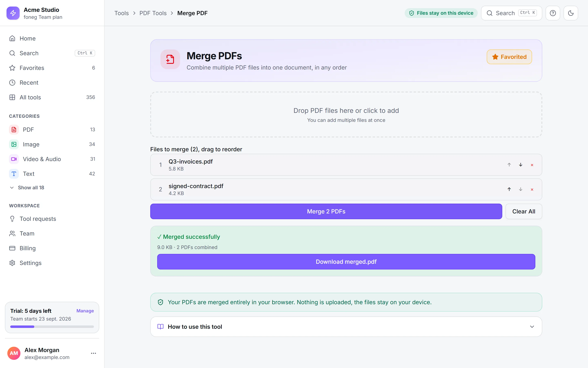Toggle dark mode moon icon
This screenshot has width=588, height=368.
tap(571, 13)
